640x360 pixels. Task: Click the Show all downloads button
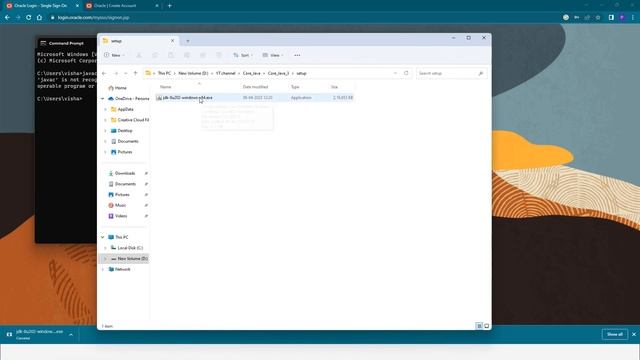click(x=614, y=334)
